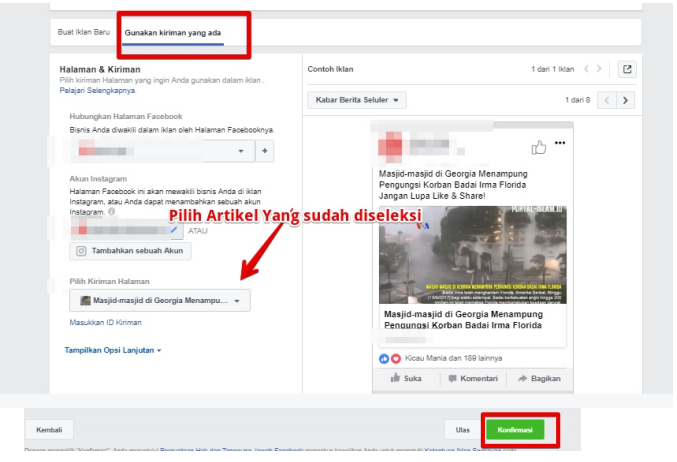
Task: Click the Suka button on the ad preview
Action: pyautogui.click(x=406, y=378)
